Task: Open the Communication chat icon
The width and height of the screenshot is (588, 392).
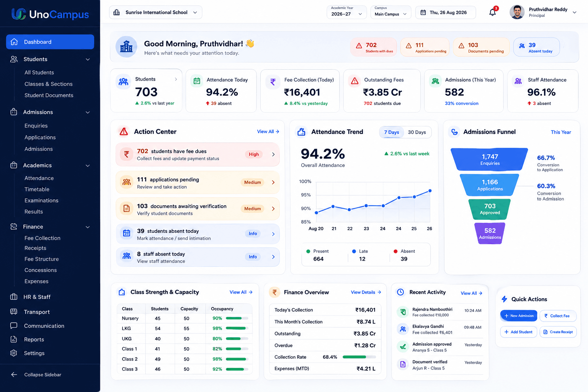Action: 14,326
